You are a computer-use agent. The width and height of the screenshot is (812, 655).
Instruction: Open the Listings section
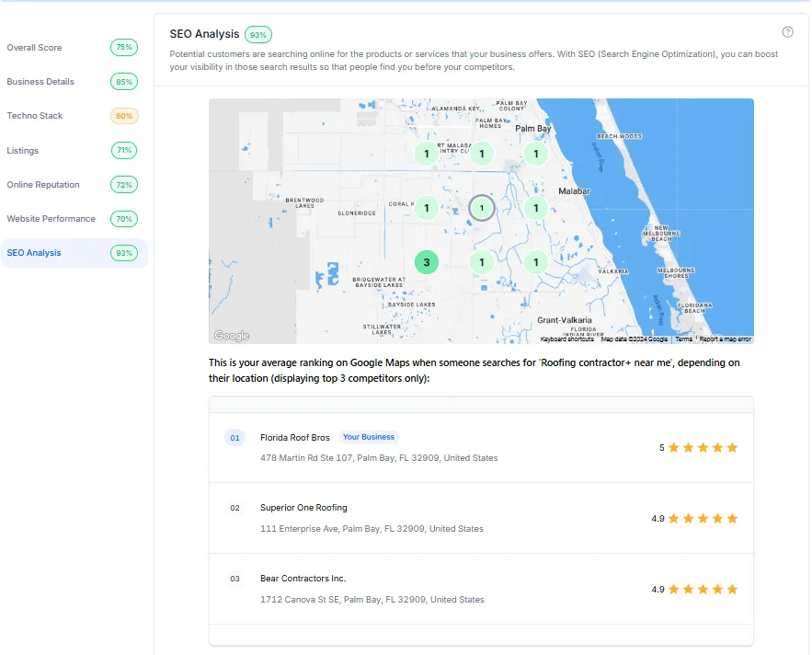pyautogui.click(x=73, y=150)
